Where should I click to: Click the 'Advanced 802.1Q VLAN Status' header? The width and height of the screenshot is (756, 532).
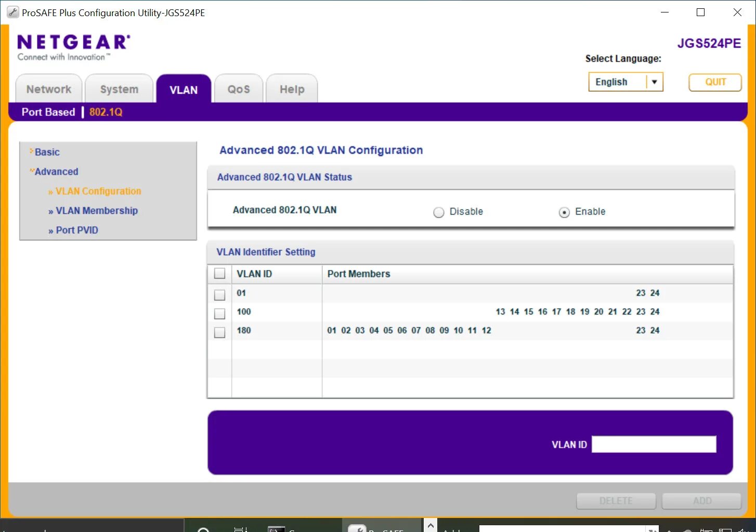click(284, 177)
